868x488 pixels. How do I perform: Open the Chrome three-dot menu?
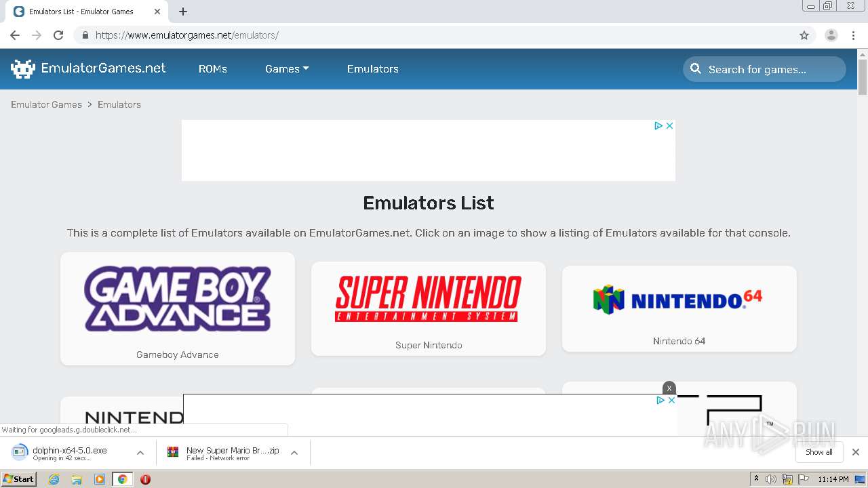click(x=853, y=35)
